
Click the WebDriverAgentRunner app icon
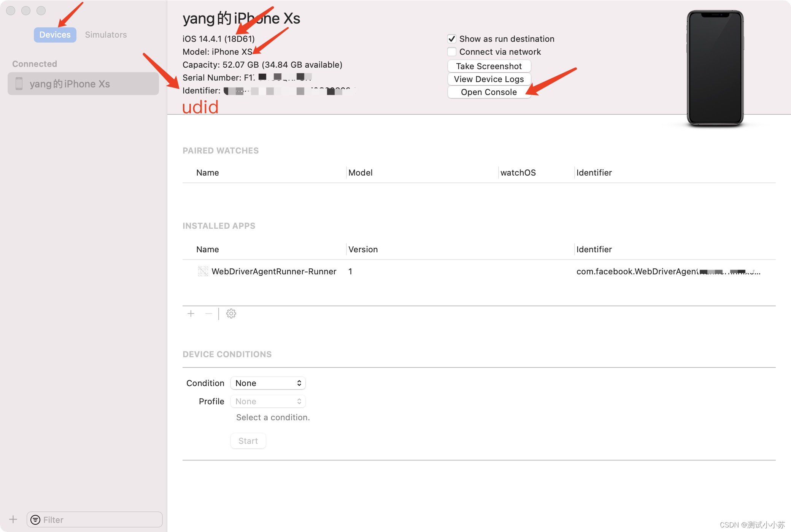[x=203, y=271]
